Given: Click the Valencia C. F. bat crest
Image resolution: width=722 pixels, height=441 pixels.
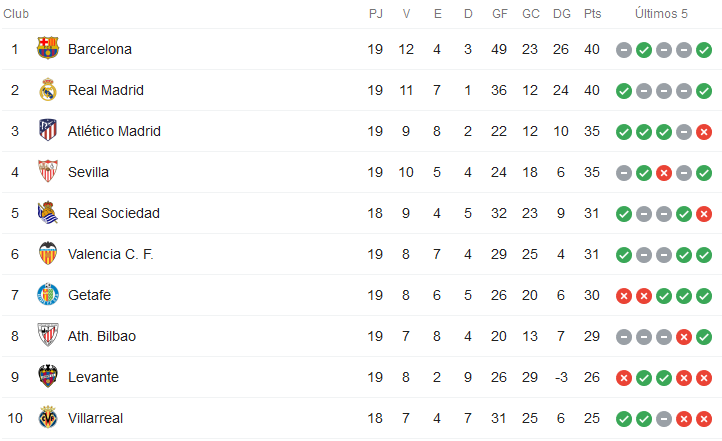Looking at the screenshot, I should (x=48, y=253).
